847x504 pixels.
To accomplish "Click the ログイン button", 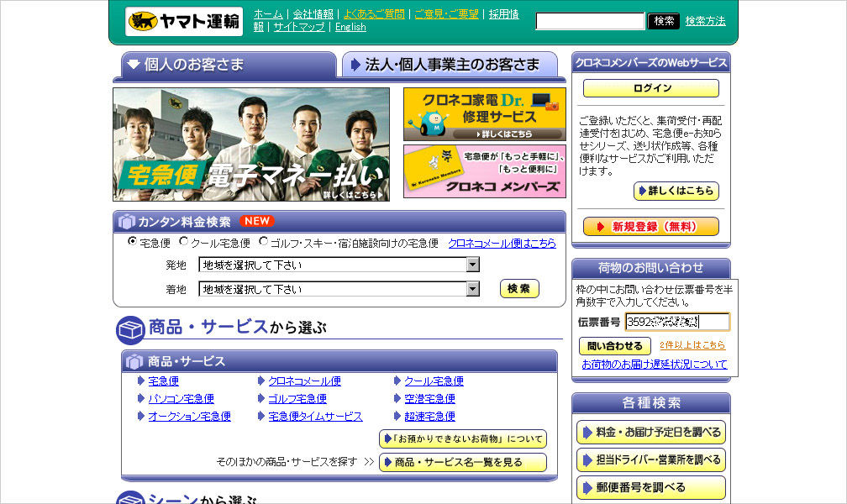I will (x=651, y=88).
